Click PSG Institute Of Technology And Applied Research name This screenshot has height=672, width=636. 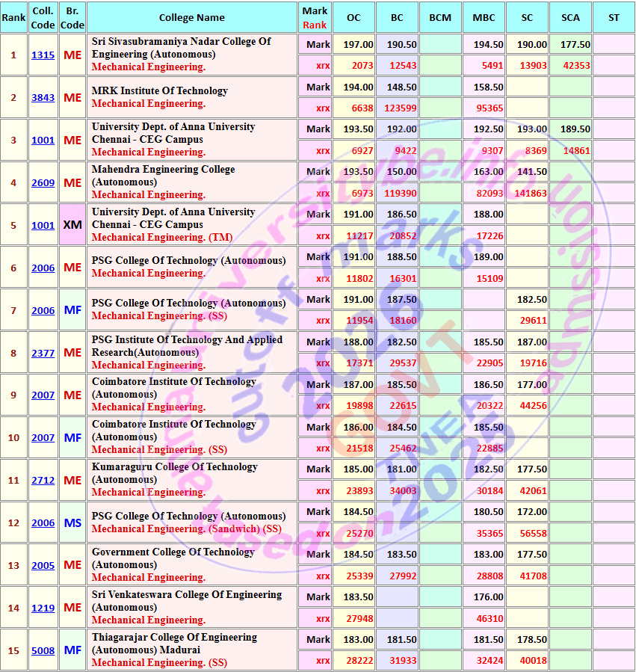[188, 345]
